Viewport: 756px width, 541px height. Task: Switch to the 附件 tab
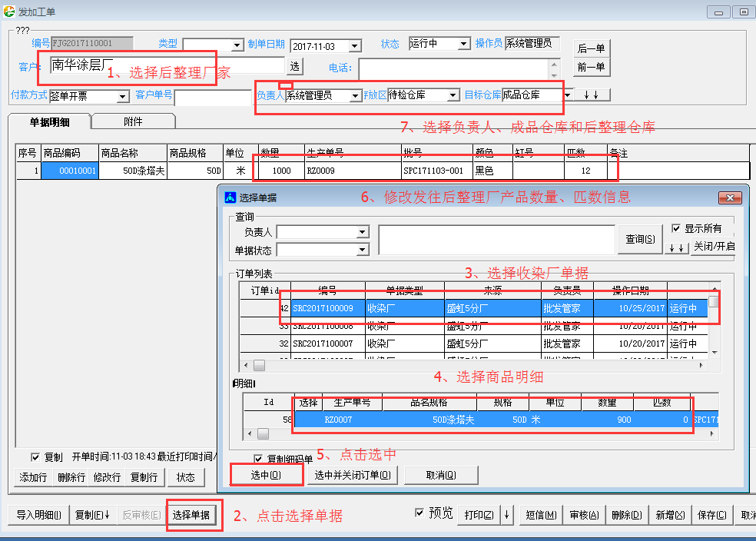coord(133,121)
